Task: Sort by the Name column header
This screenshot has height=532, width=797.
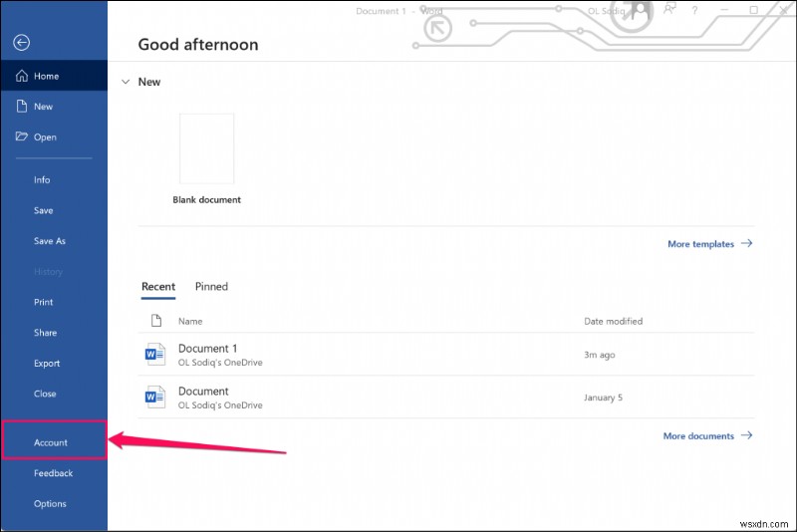Action: tap(190, 321)
